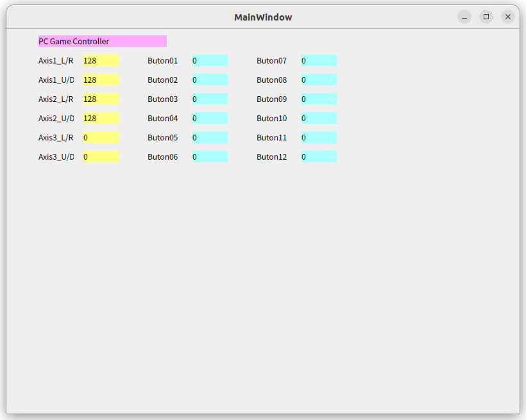This screenshot has width=526, height=420.
Task: Select the Buton05 cyan field
Action: [208, 137]
